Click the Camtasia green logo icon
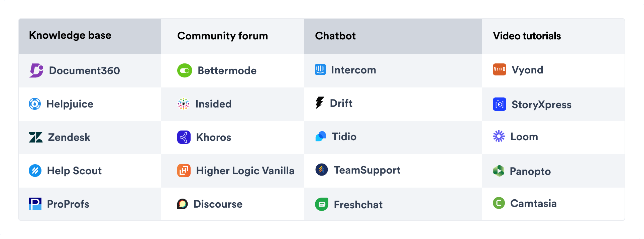The width and height of the screenshot is (644, 239). click(499, 203)
